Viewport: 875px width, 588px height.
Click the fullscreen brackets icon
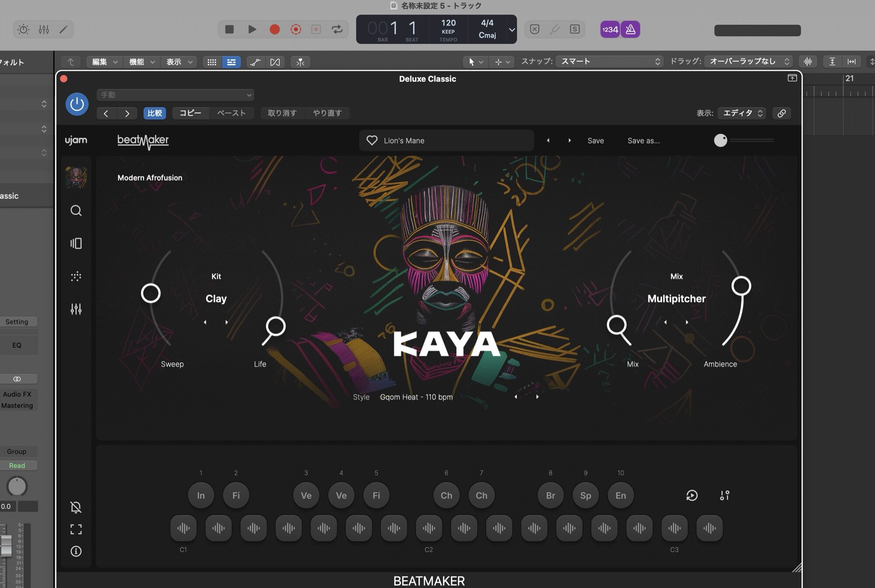coord(76,529)
